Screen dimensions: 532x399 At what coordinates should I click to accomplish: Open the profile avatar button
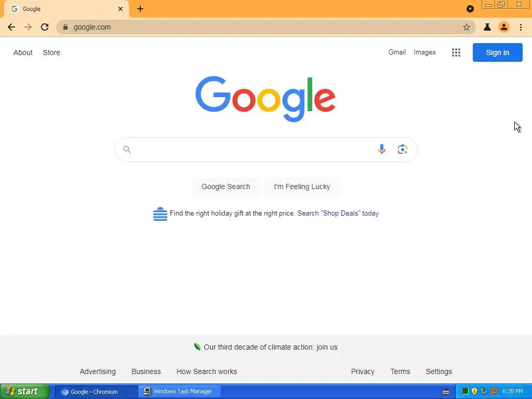504,27
